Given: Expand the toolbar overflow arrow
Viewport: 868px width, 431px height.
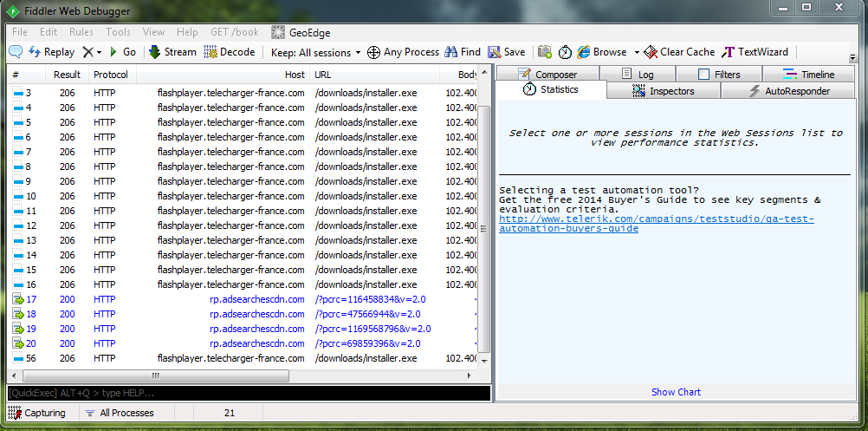Looking at the screenshot, I should pos(852,57).
